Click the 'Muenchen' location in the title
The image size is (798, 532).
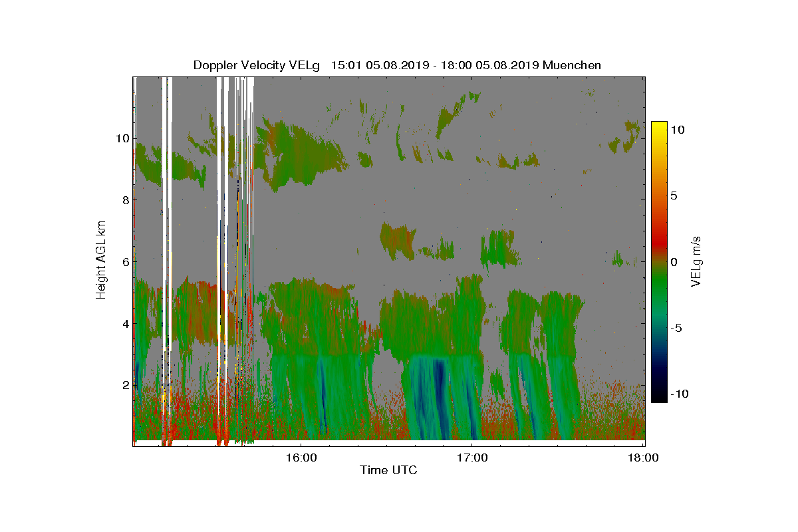(x=572, y=65)
